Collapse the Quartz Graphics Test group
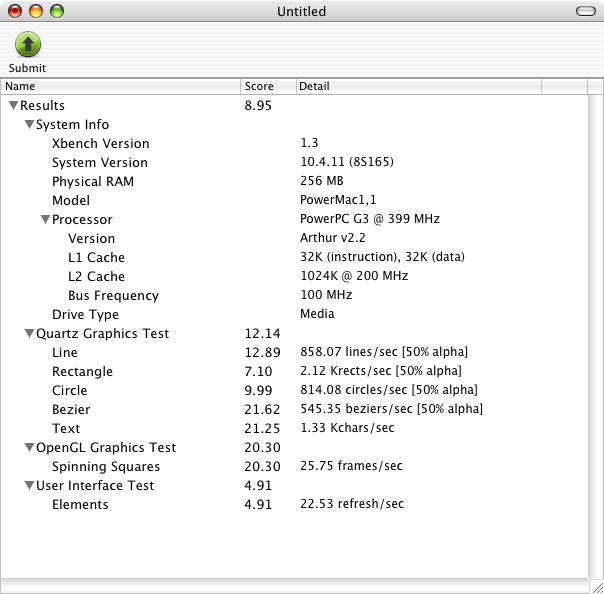This screenshot has height=594, width=604. (29, 334)
